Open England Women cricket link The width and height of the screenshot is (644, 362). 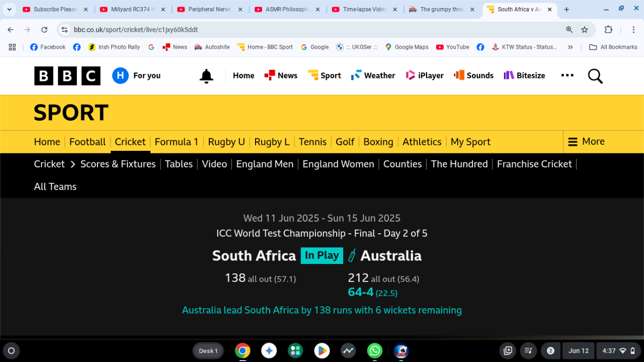point(338,164)
